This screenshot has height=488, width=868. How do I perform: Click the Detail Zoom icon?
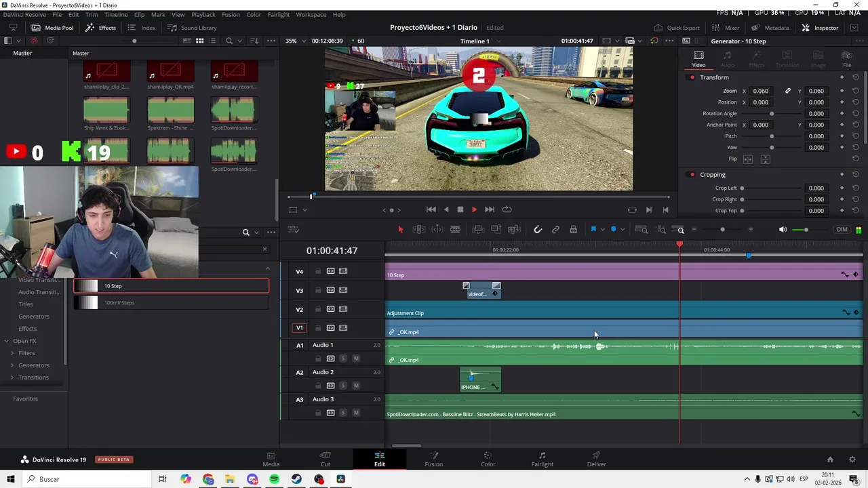point(660,230)
